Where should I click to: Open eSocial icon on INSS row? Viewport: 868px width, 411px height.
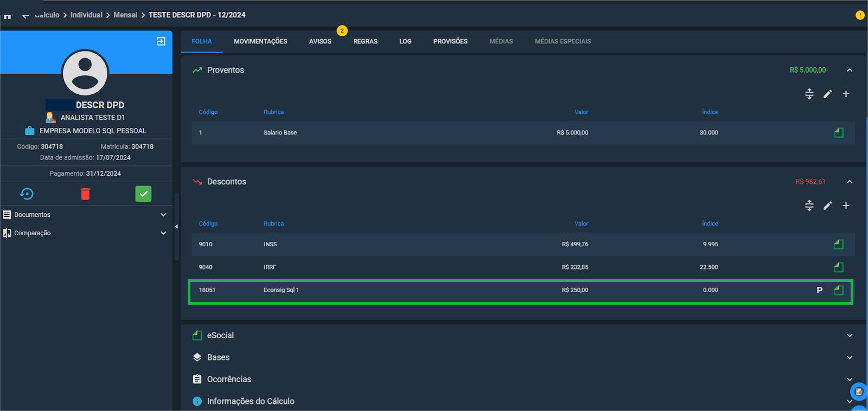click(x=839, y=244)
